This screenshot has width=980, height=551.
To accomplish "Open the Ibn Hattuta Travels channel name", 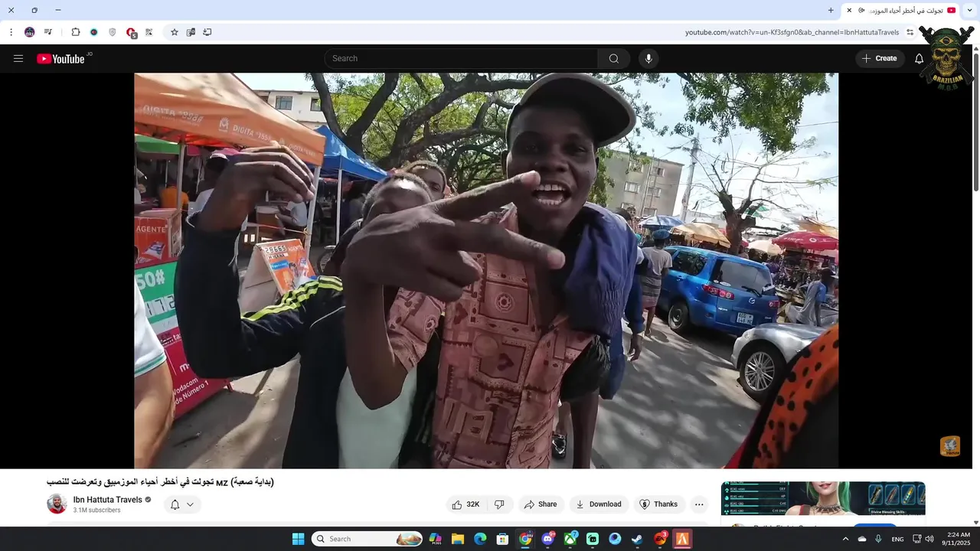I will [108, 500].
